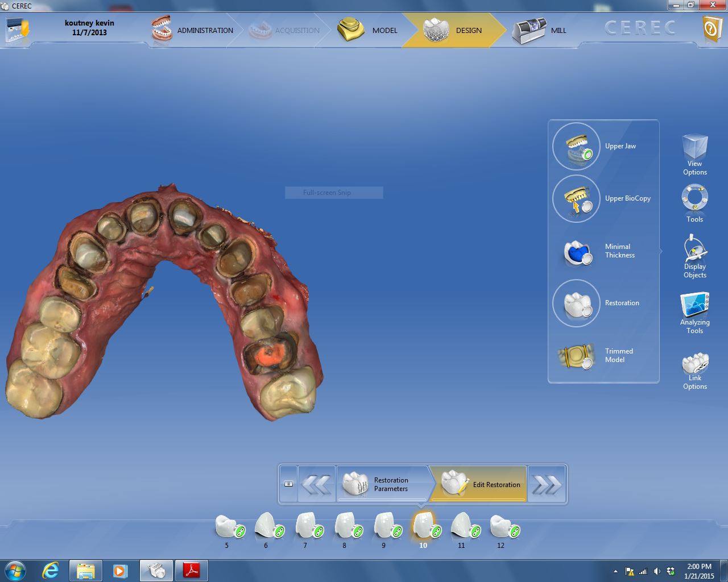Toggle Minimal Thickness display
The height and width of the screenshot is (582, 728).
(x=576, y=251)
